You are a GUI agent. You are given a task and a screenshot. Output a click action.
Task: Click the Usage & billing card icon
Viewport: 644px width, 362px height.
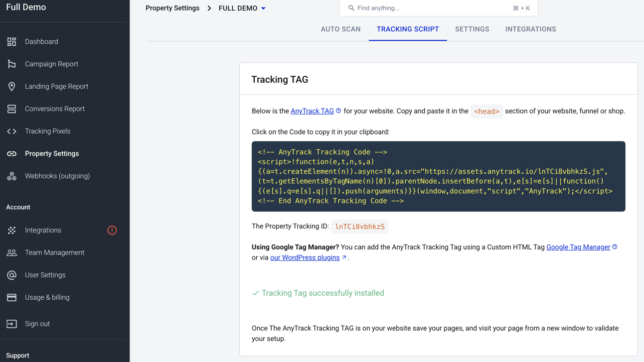coord(11,298)
